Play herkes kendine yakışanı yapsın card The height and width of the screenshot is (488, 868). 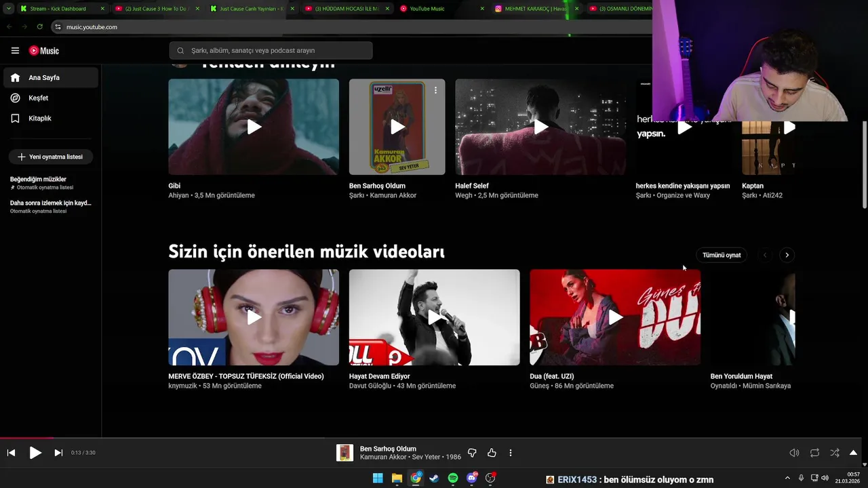pyautogui.click(x=684, y=127)
